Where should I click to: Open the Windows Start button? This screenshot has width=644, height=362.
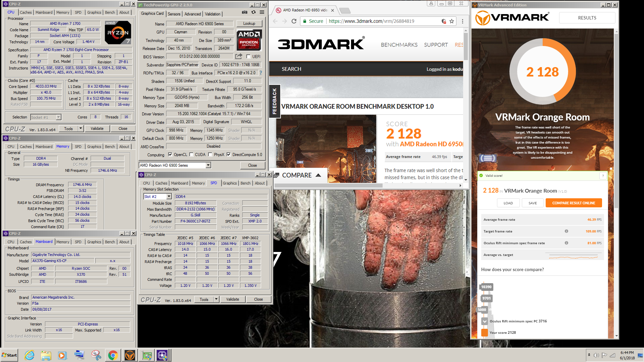[9, 355]
